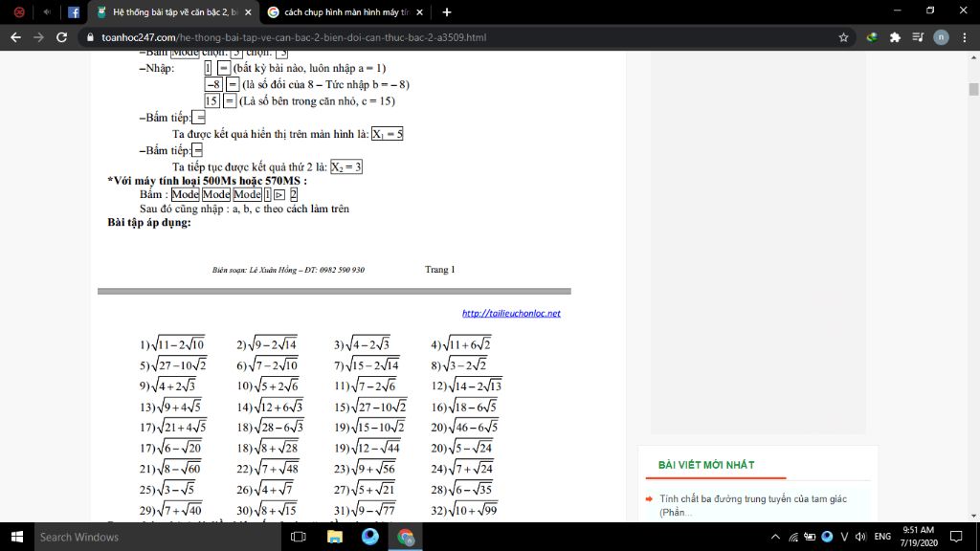This screenshot has width=980, height=551.
Task: Open the tailieuchonloc.net link
Action: tap(511, 313)
